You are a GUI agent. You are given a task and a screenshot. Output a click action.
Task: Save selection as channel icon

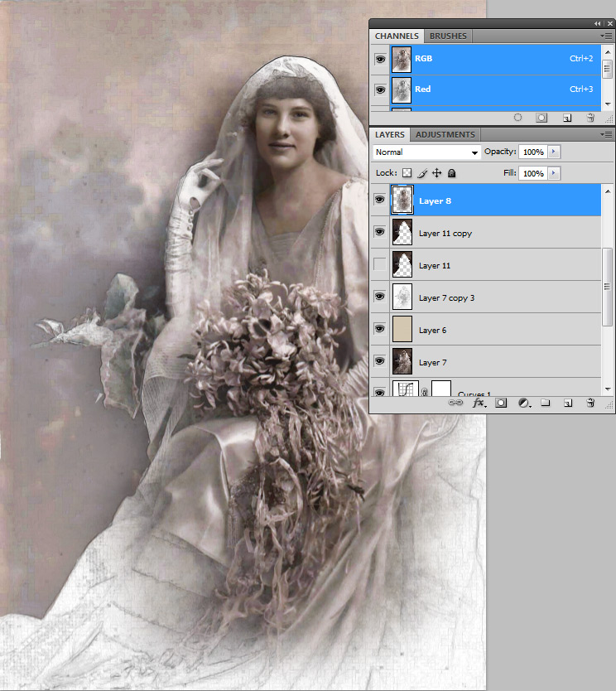tap(541, 118)
